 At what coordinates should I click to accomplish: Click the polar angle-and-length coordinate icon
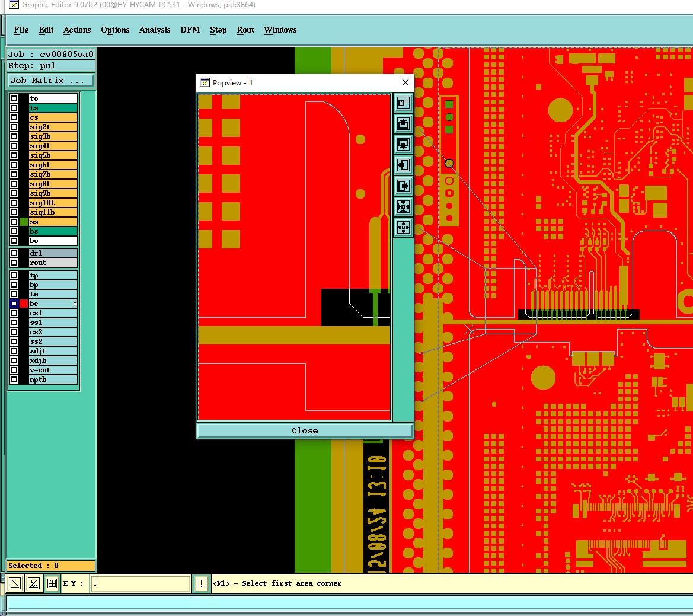point(34,583)
